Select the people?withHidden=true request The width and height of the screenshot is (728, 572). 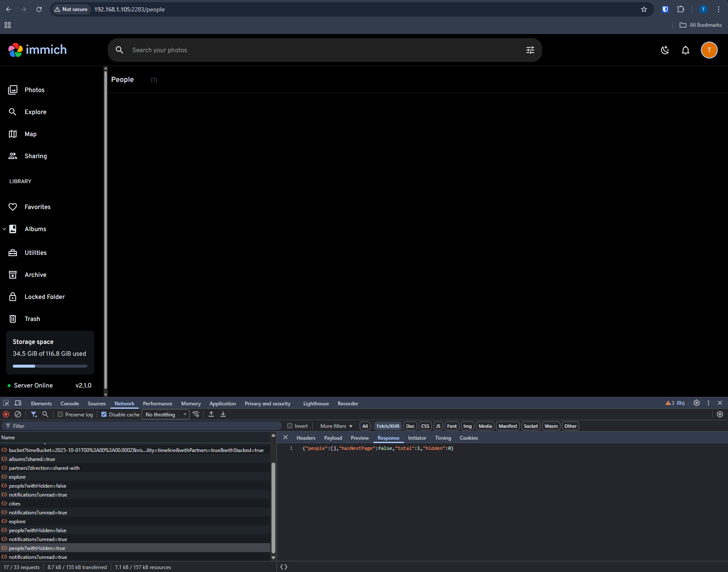click(x=37, y=548)
